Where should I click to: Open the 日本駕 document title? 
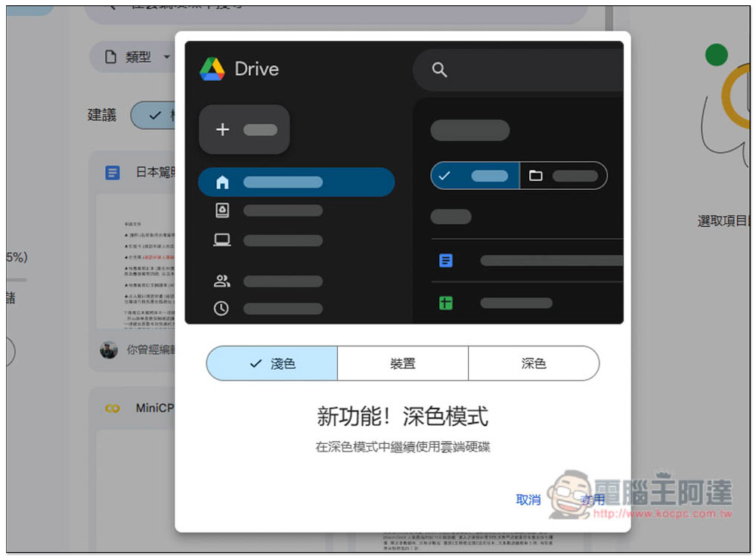point(155,172)
